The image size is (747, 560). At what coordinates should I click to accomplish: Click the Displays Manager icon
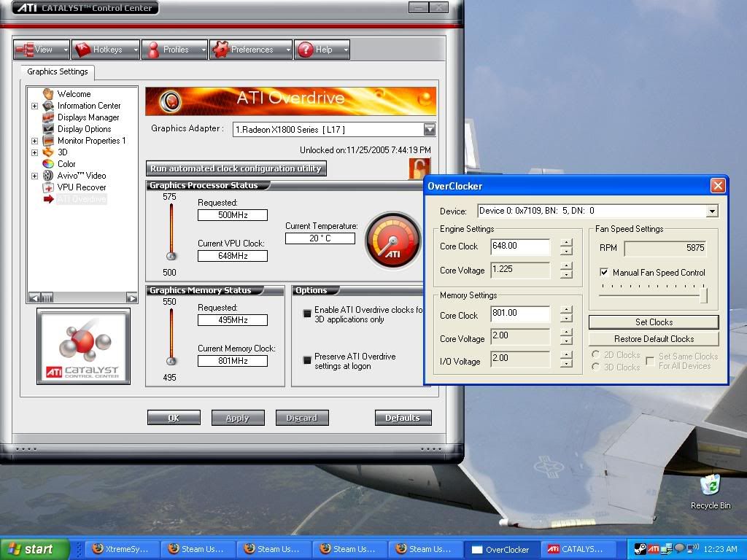[x=48, y=117]
